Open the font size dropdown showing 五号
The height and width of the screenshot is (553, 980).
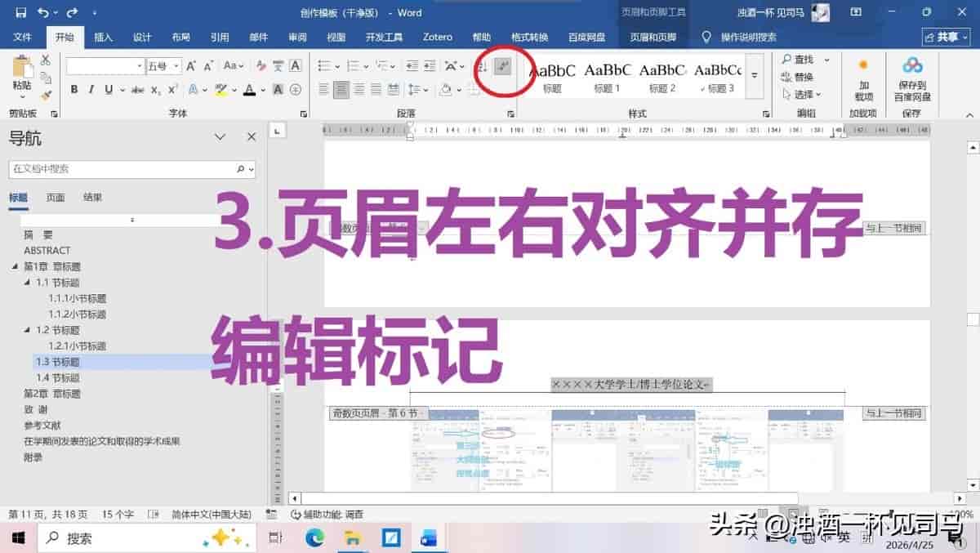click(x=175, y=66)
